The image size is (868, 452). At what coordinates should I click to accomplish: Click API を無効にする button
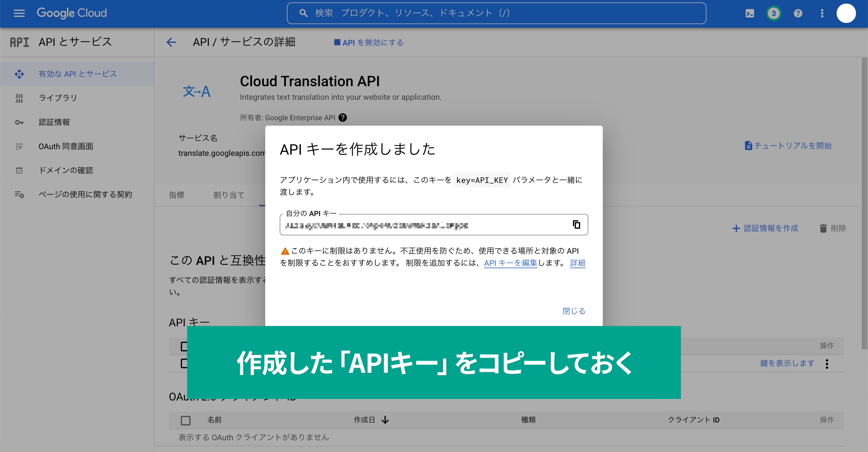369,42
